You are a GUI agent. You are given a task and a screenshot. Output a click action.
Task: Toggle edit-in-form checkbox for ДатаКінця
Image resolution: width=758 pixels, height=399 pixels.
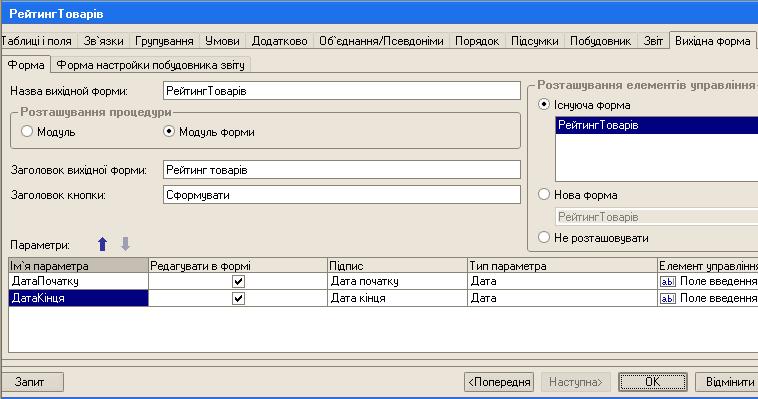[x=238, y=298]
